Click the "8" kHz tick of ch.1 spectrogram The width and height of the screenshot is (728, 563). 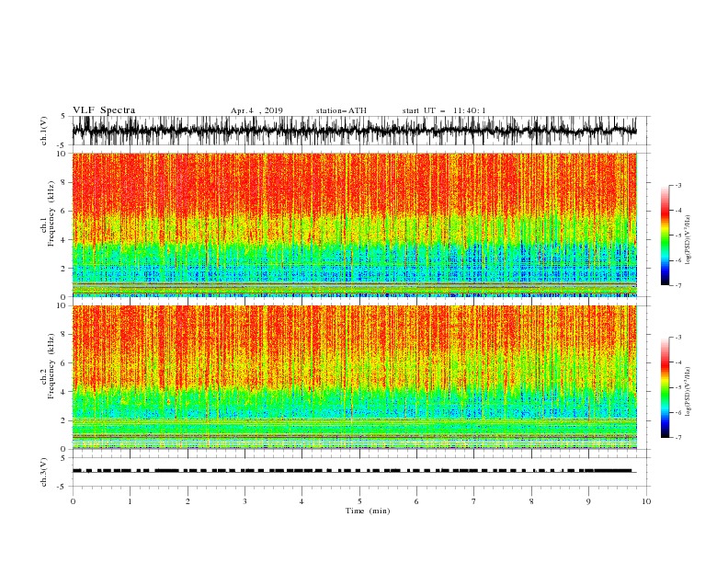click(x=63, y=182)
